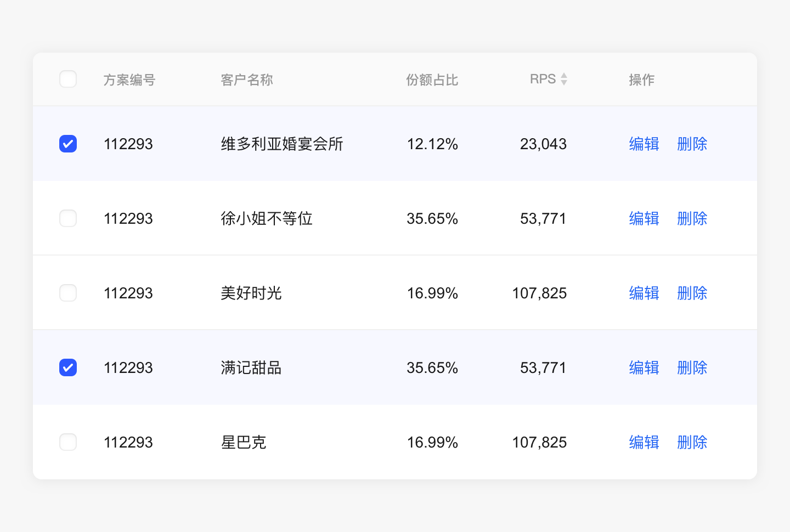Click 编辑 for 维多利亚婚宴会所
Screen dimensions: 790x532
(644, 144)
